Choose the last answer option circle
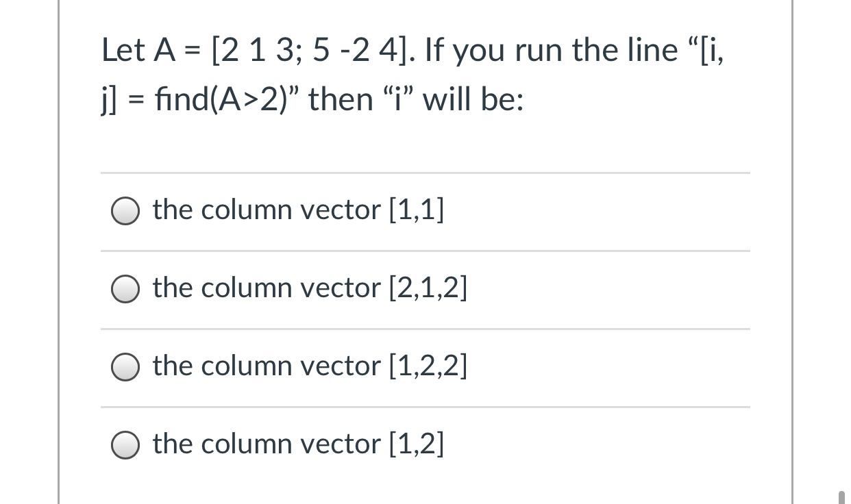Screen dimensions: 851x504 pyautogui.click(x=125, y=444)
